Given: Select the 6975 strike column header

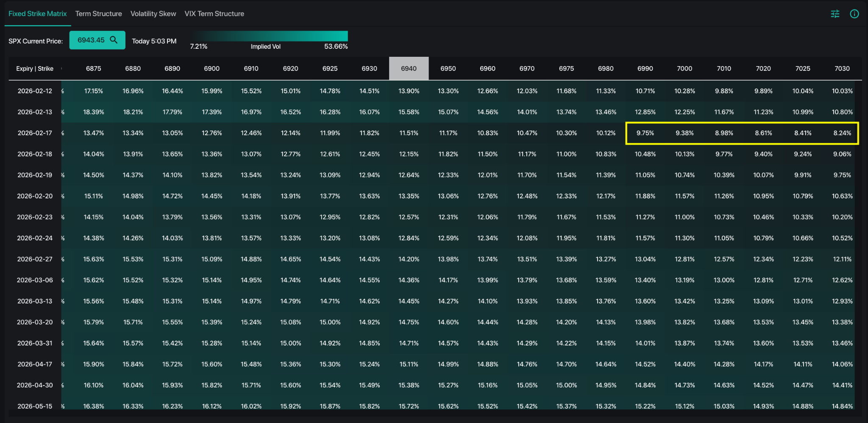Looking at the screenshot, I should 566,68.
